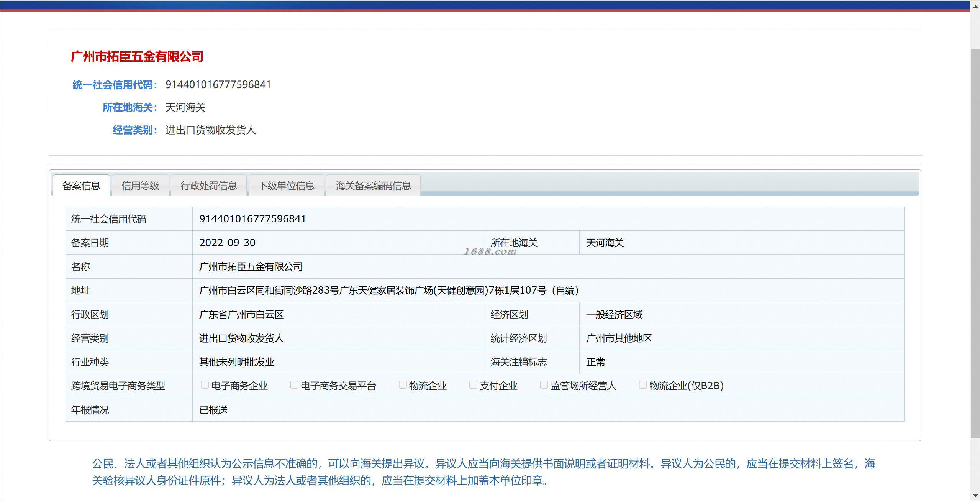Tick the 物流企业(仅B2B) checkbox
The height and width of the screenshot is (501, 980).
tap(643, 385)
